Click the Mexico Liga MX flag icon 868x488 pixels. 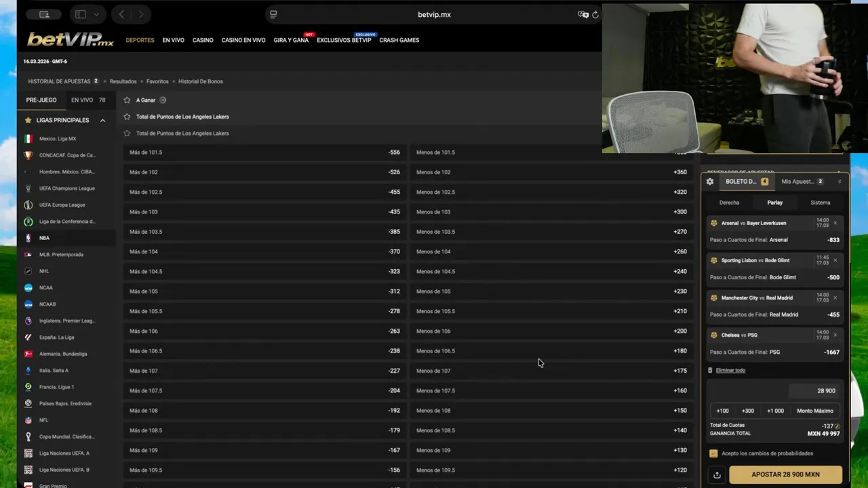click(28, 138)
